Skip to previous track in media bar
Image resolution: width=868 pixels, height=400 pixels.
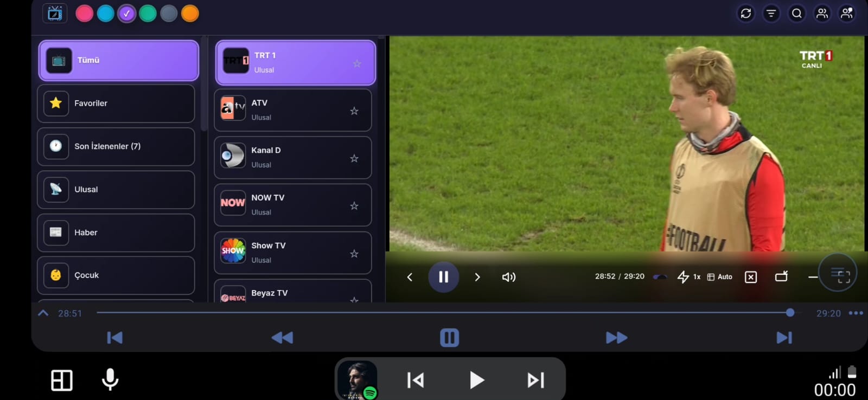click(114, 338)
